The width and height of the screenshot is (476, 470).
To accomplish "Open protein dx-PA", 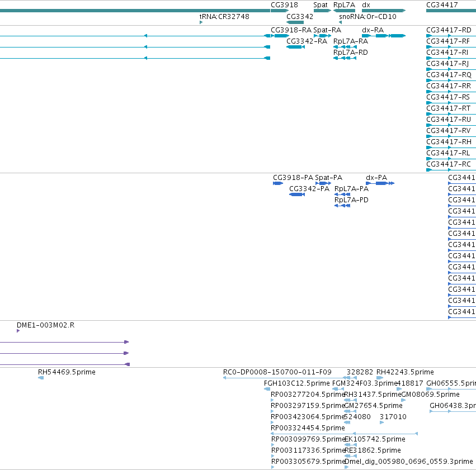I will point(376,178).
